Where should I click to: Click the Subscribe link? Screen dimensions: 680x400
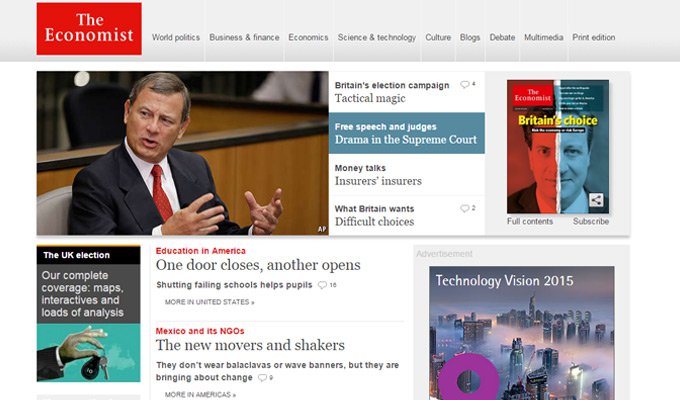[591, 221]
